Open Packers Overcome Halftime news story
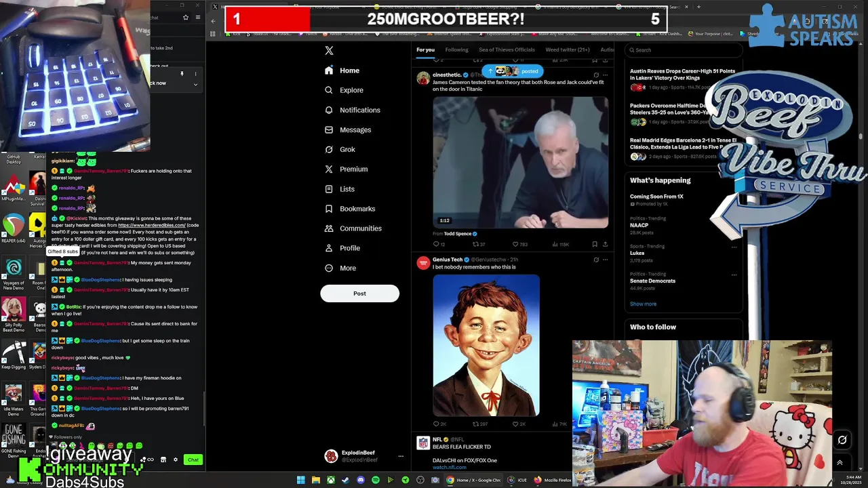868x488 pixels. 683,113
